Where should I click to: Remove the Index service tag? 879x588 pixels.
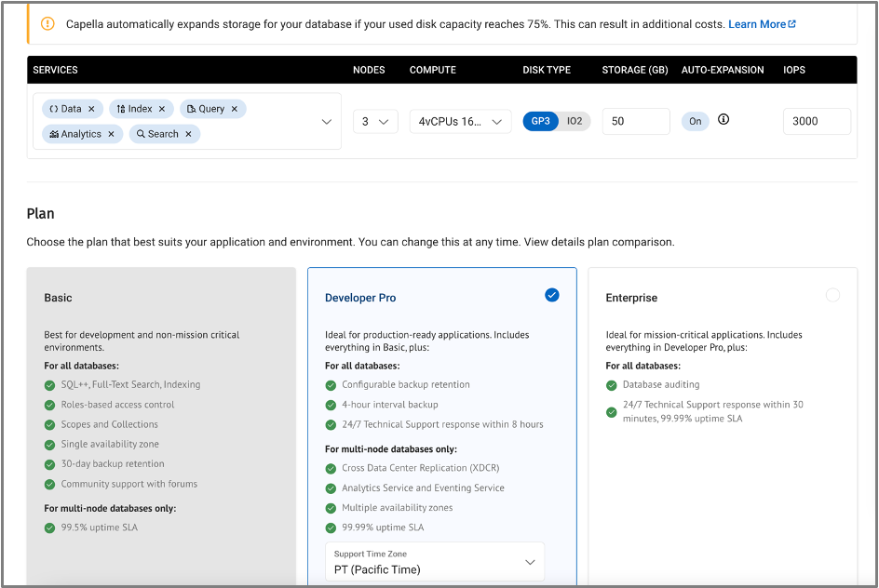click(x=162, y=109)
